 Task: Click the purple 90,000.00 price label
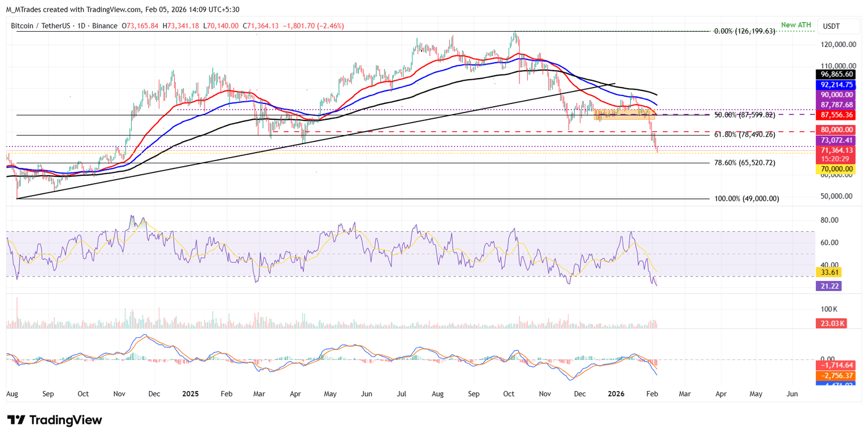[x=835, y=95]
